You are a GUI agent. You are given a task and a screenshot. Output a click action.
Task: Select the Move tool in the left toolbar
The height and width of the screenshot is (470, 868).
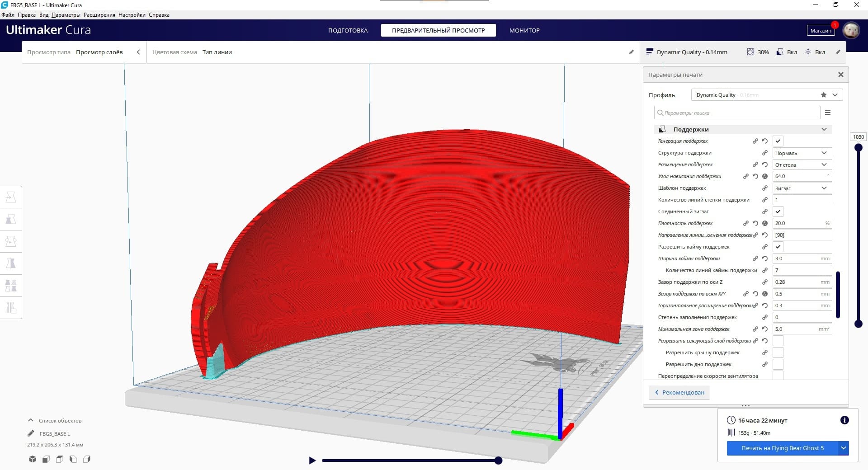11,197
